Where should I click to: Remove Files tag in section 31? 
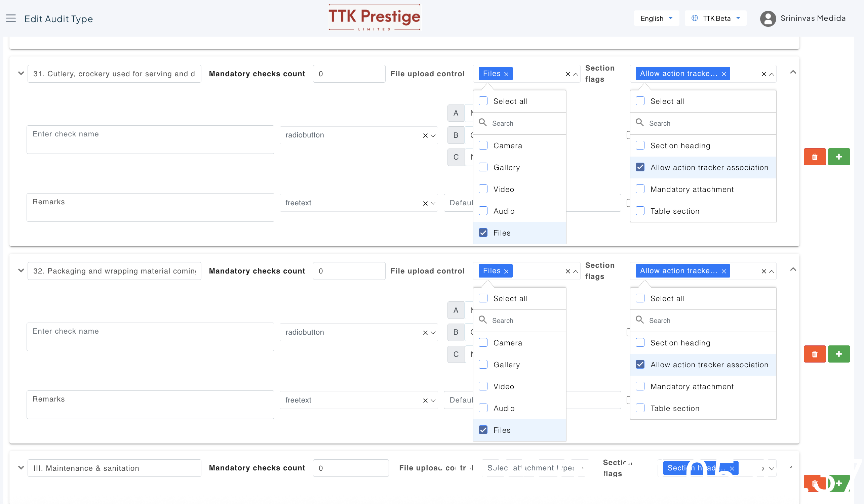[506, 74]
